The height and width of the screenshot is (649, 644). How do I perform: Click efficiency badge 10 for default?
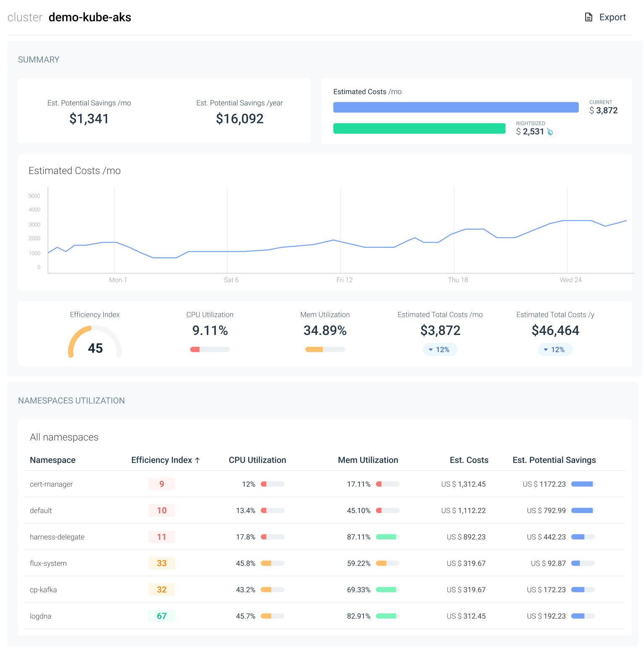(162, 510)
